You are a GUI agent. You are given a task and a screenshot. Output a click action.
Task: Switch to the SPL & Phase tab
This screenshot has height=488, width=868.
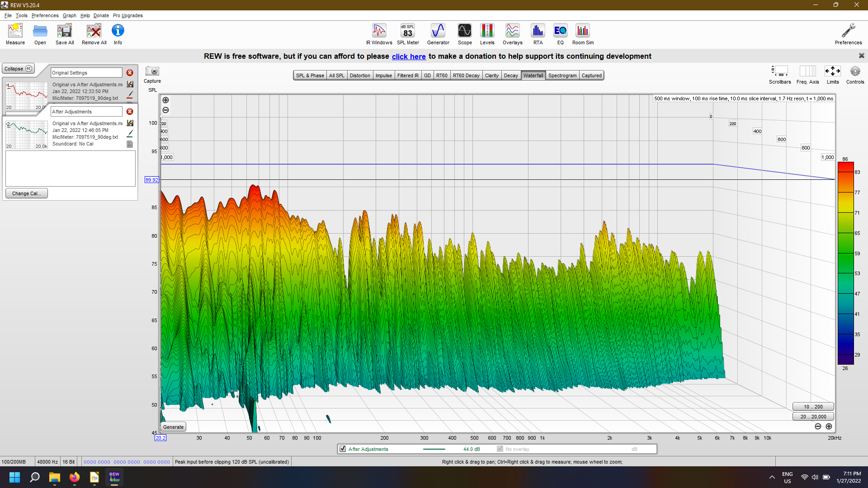pos(310,75)
